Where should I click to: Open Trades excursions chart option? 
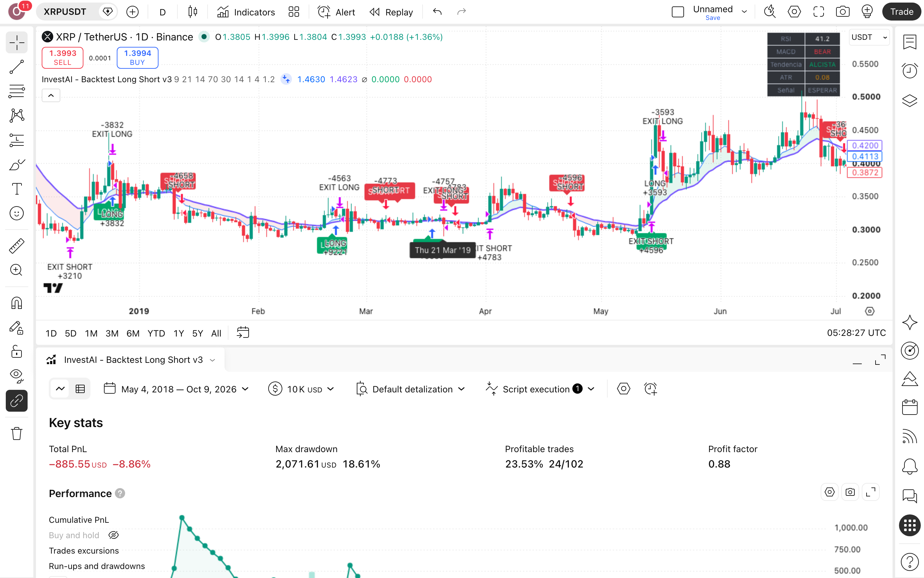(x=84, y=550)
